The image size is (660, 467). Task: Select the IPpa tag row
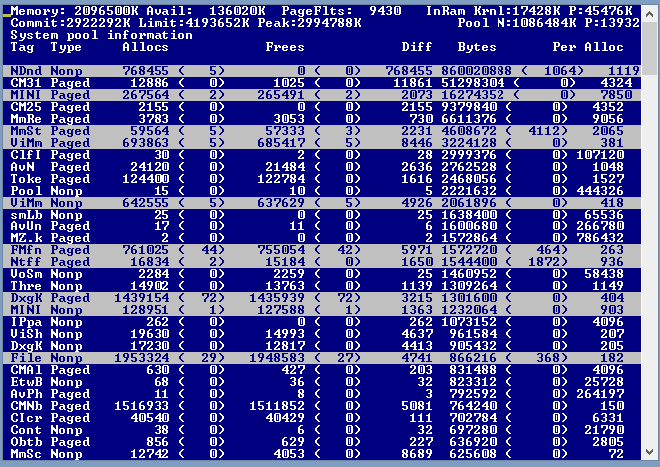(322, 322)
